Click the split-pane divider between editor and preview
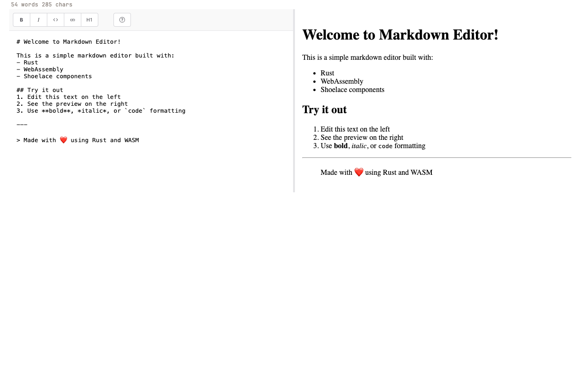The height and width of the screenshot is (368, 588). click(x=294, y=101)
